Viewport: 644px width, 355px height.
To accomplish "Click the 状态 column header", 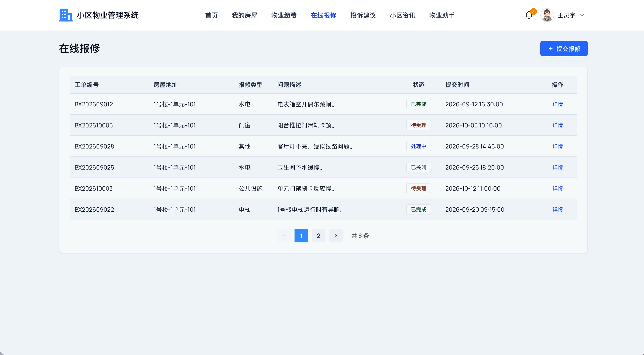I will 419,84.
